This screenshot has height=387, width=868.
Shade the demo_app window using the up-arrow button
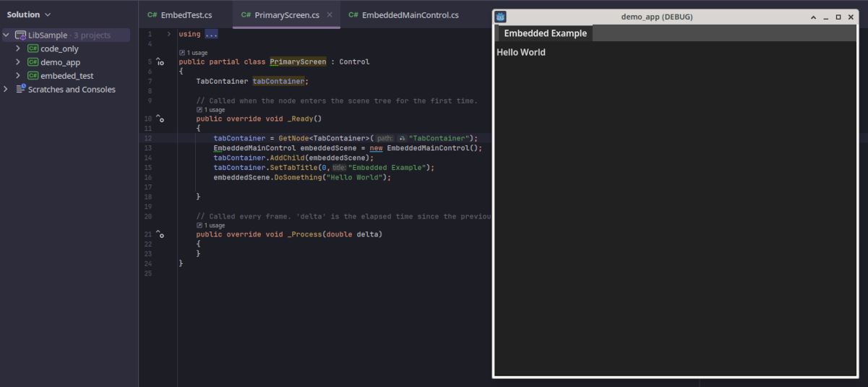click(x=813, y=17)
